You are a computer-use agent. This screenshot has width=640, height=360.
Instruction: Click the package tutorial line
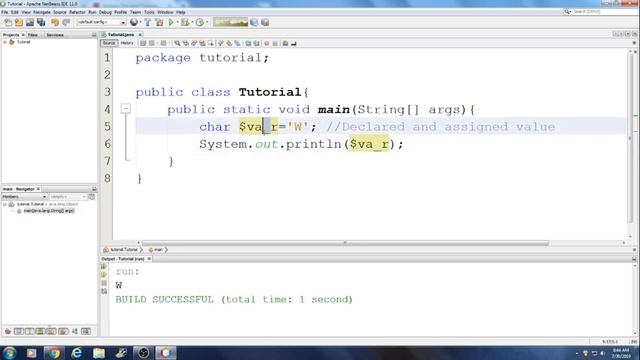202,58
